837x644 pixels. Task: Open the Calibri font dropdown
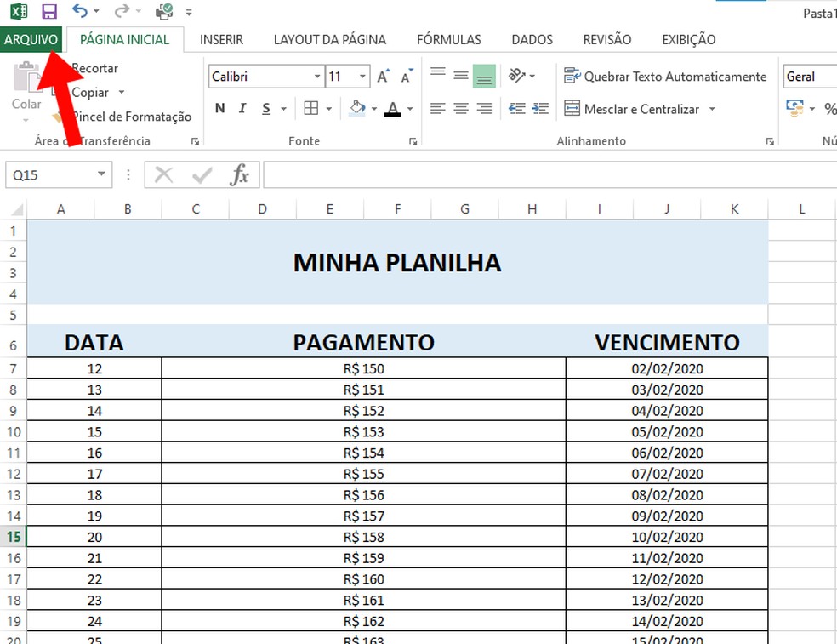tap(318, 77)
